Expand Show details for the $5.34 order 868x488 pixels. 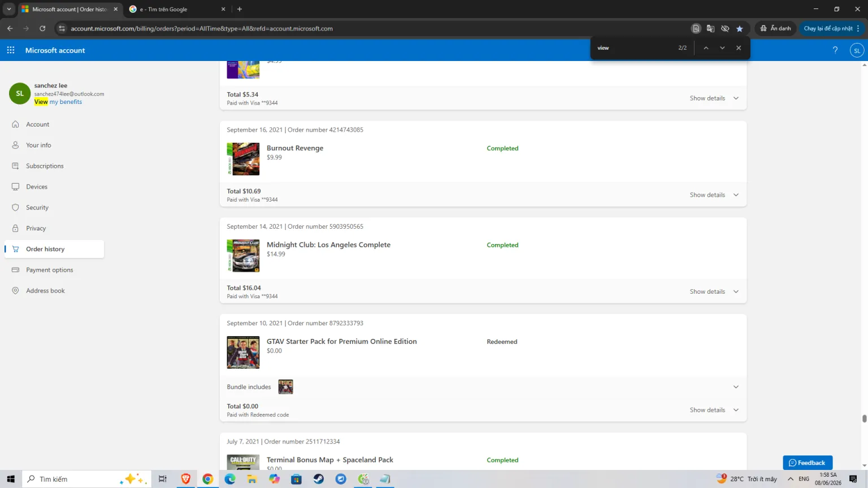[714, 98]
